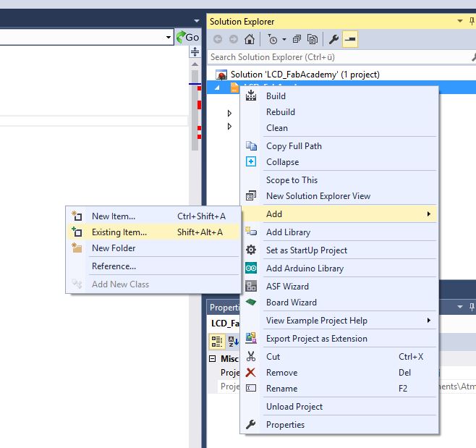This screenshot has width=476, height=448.
Task: Toggle Preview Selected Items in Solution Explorer
Action: coord(351,39)
